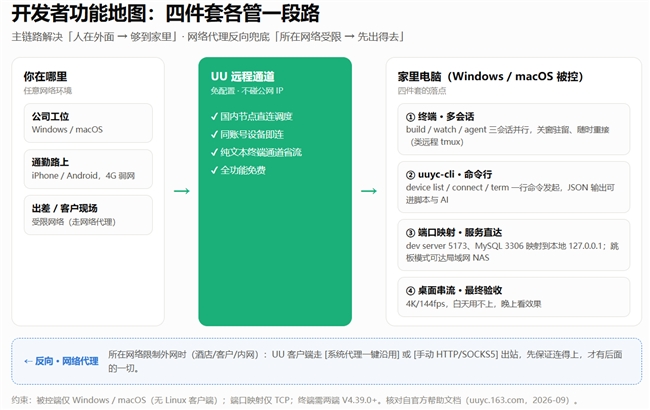This screenshot has width=650, height=410.
Task: Click the 家里电脑（Windows / macOS 被控）heading
Action: tap(490, 77)
